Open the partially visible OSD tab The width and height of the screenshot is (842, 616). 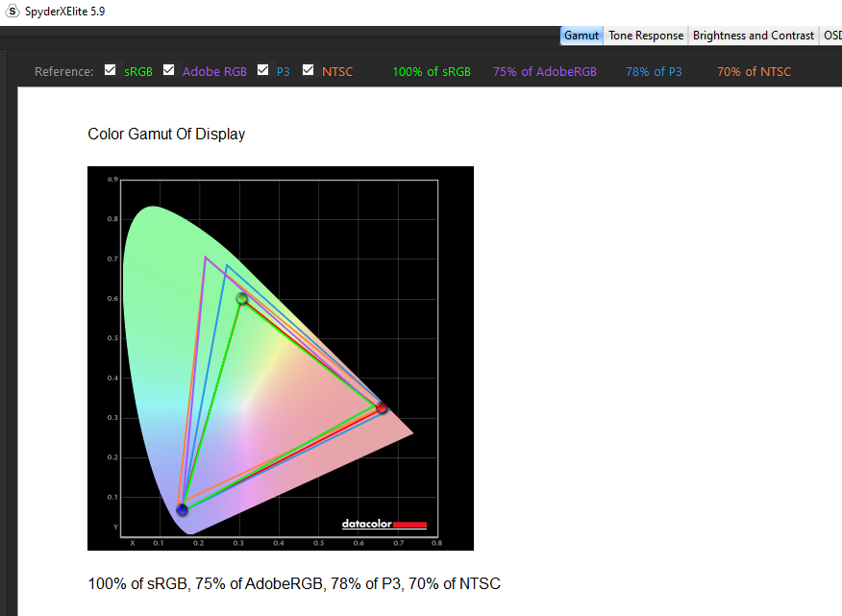click(x=831, y=36)
